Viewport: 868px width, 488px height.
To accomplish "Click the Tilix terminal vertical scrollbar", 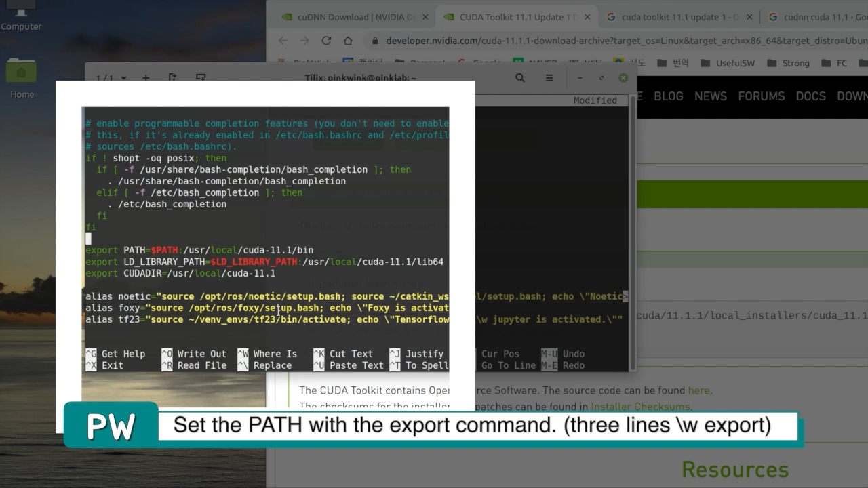I will tap(632, 234).
